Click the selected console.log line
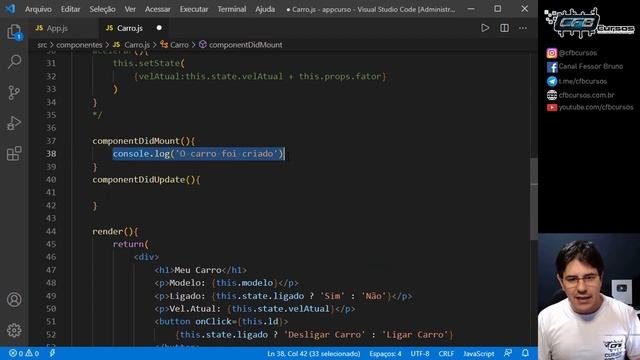 198,154
